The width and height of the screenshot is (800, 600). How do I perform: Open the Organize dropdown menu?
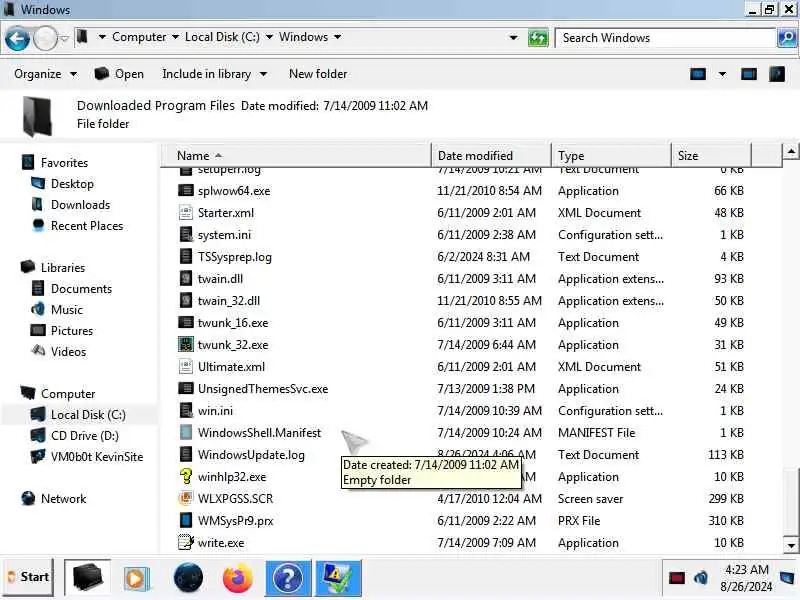(x=45, y=74)
